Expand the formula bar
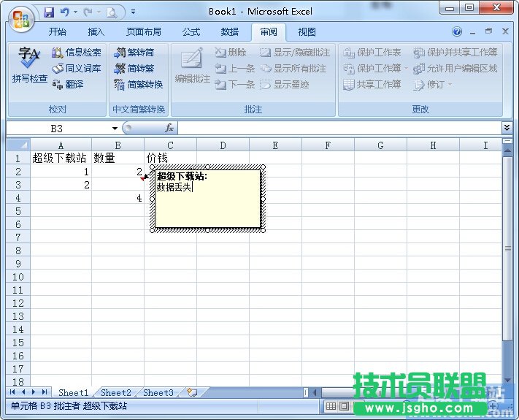The width and height of the screenshot is (519, 420). pos(507,128)
